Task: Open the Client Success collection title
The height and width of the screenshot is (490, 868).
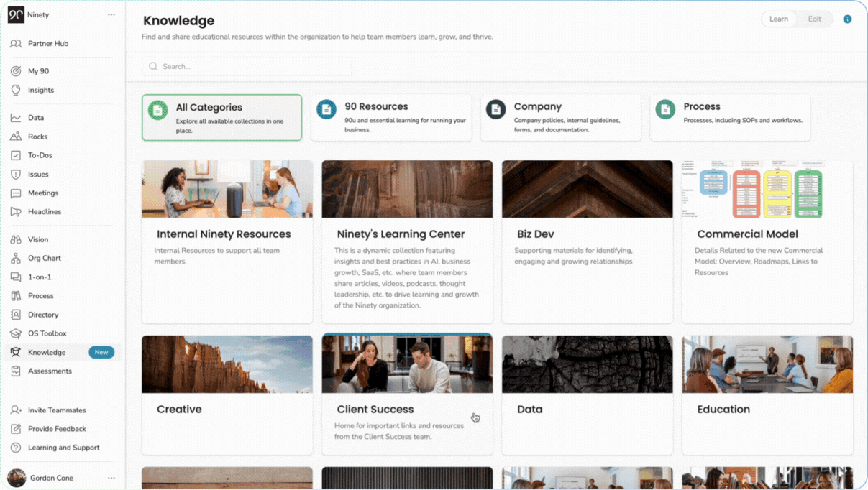Action: click(375, 410)
